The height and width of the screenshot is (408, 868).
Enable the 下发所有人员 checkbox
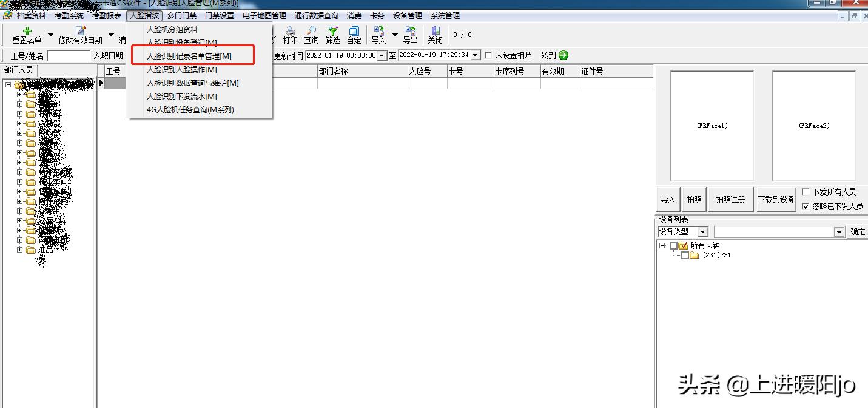pos(806,192)
